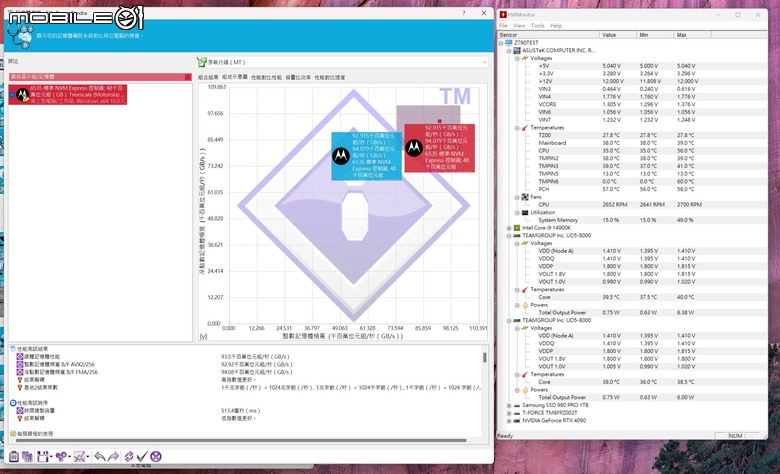Click the ASUSTeK motherboard icon in HWMonitor
The image size is (780, 474).
tap(517, 50)
